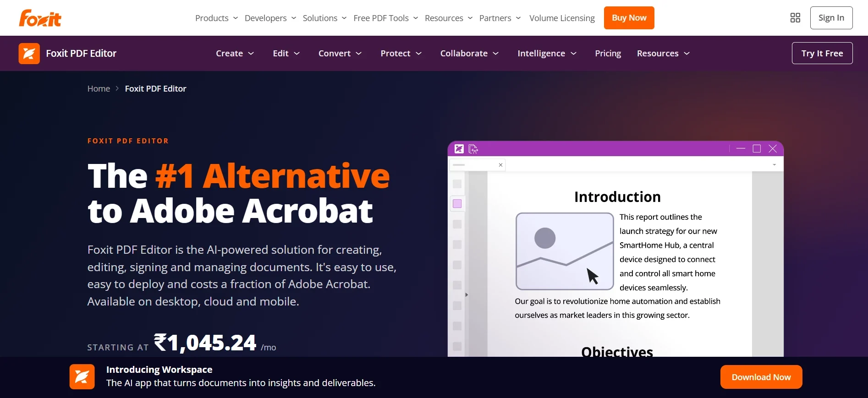Viewport: 868px width, 398px height.
Task: Open the Create menu
Action: click(235, 54)
